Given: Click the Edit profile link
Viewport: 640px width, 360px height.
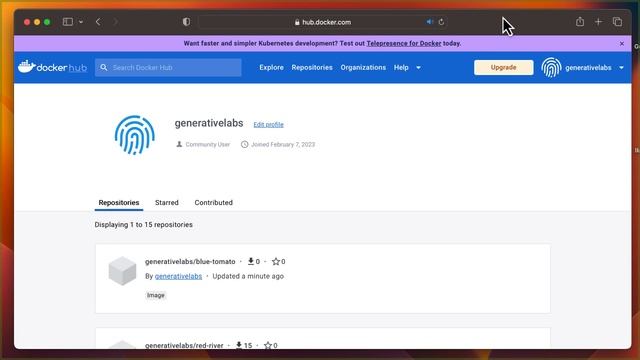Looking at the screenshot, I should [x=268, y=124].
